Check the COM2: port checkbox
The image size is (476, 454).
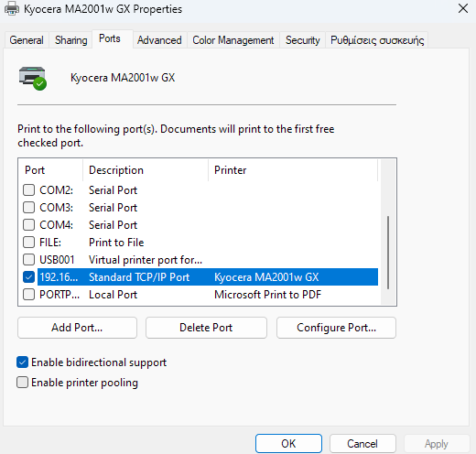(28, 190)
